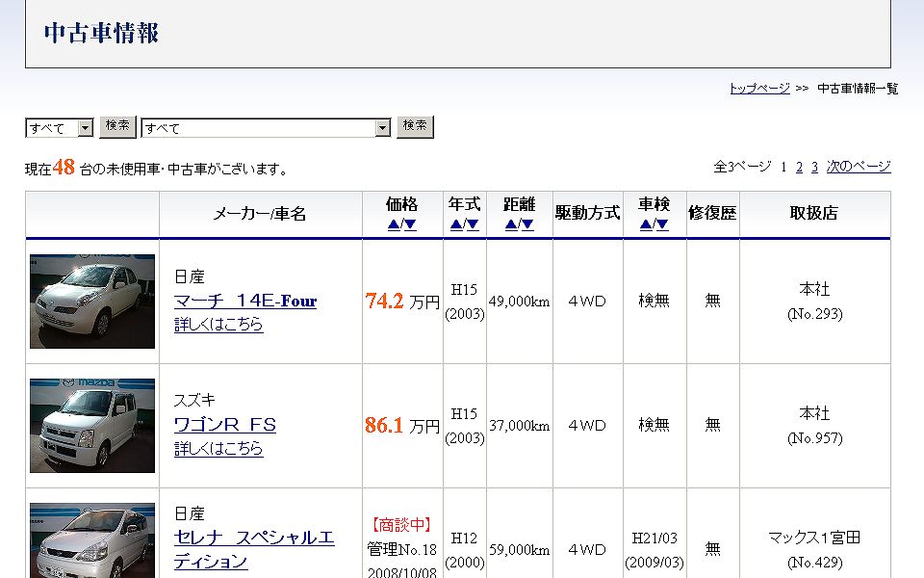Click 取扱店 column header
Screen dimensions: 924x578
(x=814, y=214)
